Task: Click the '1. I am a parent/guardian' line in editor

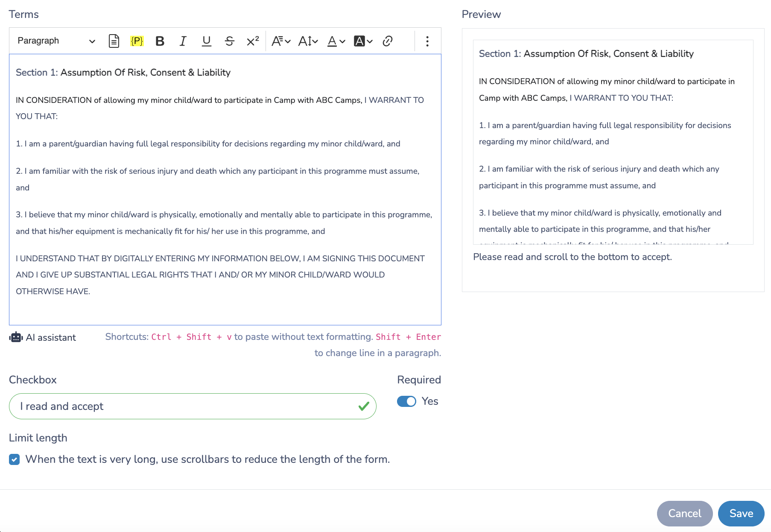Action: [208, 144]
